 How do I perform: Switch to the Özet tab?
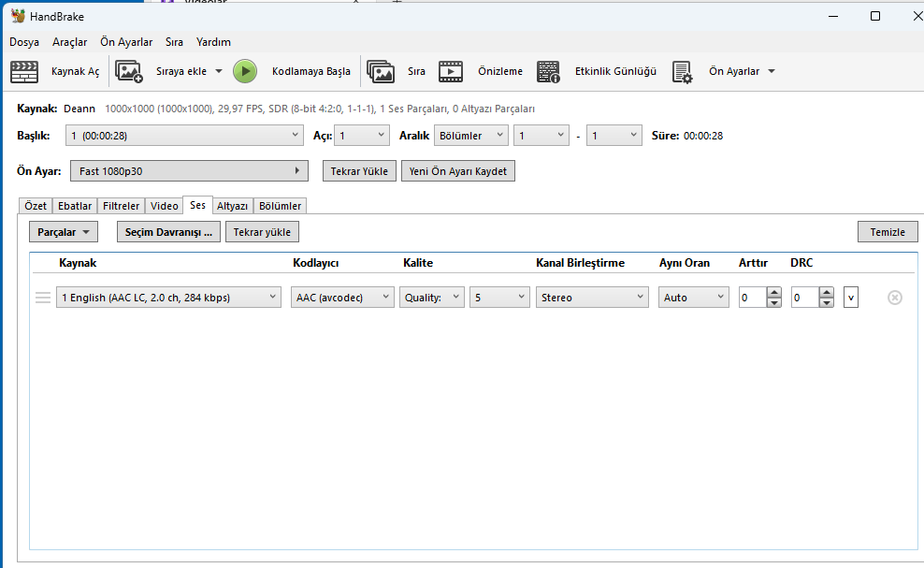pyautogui.click(x=36, y=206)
